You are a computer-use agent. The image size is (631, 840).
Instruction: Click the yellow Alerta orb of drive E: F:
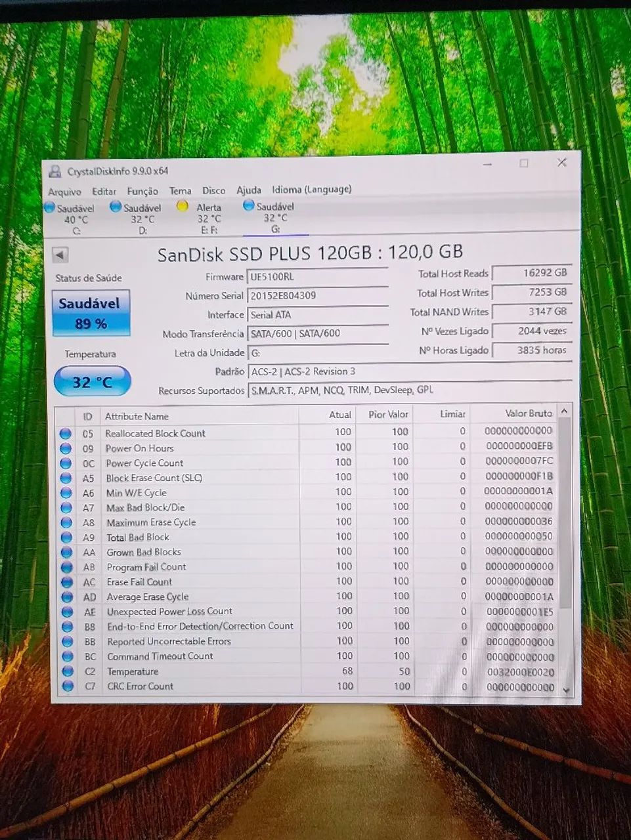(183, 206)
